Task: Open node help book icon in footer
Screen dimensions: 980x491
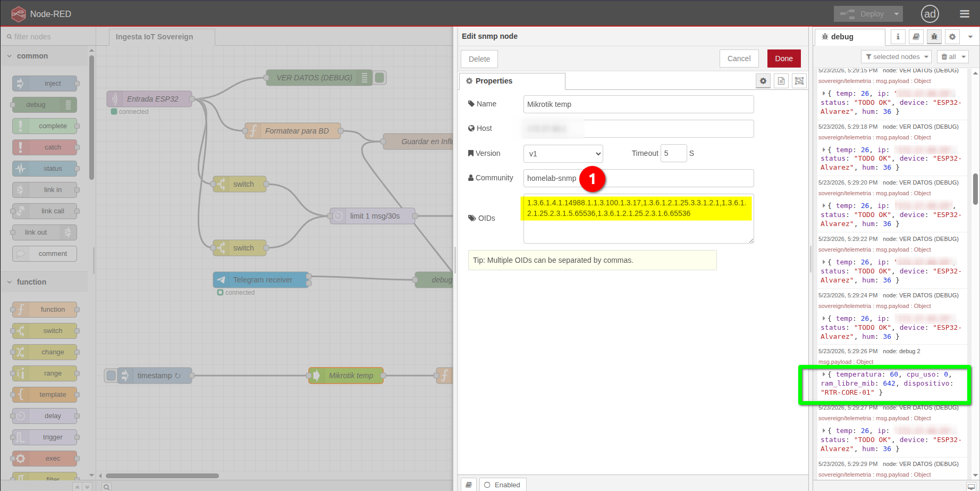Action: (468, 485)
